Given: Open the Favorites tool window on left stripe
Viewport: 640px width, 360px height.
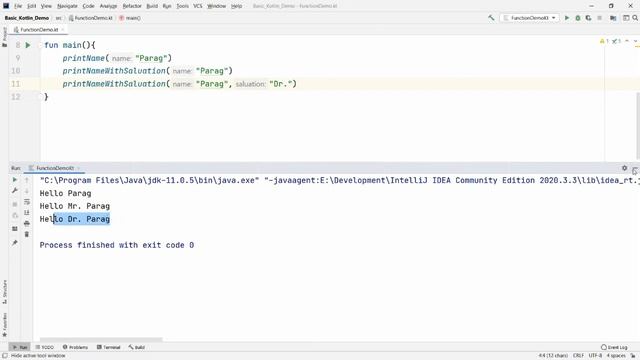Looking at the screenshot, I should (x=4, y=325).
